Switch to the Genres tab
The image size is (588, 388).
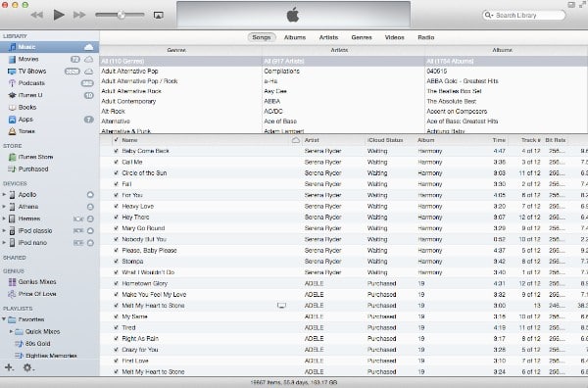pos(362,37)
